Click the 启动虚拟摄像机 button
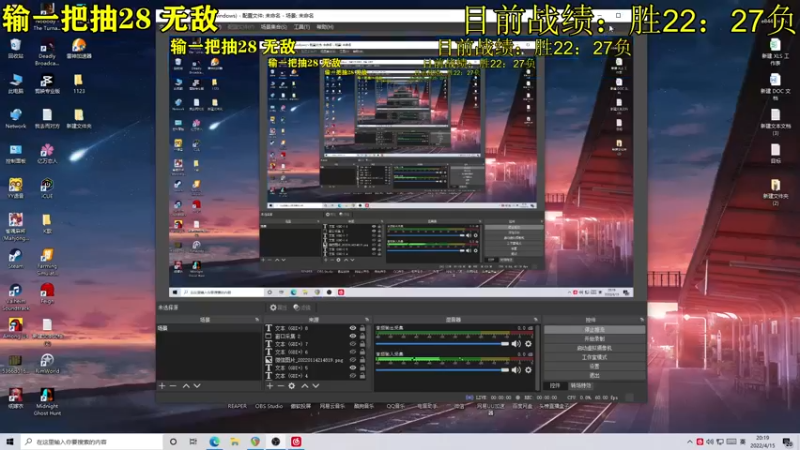 click(594, 348)
